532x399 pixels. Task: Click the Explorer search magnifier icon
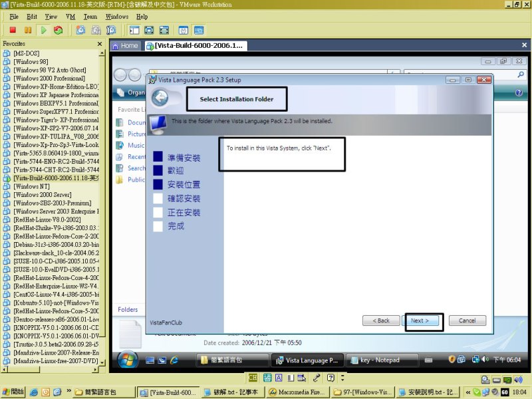521,74
